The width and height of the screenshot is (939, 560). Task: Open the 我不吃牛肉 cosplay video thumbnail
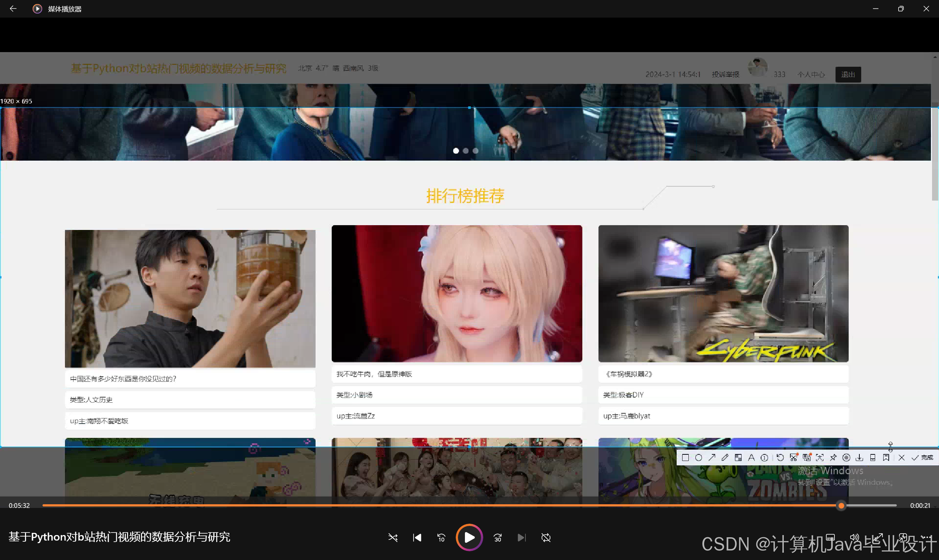[457, 294]
